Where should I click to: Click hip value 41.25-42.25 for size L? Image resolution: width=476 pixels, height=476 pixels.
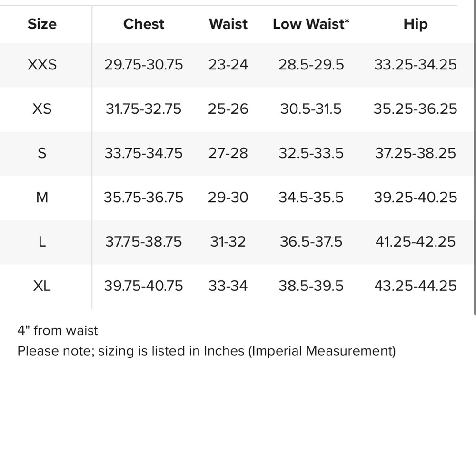(415, 242)
